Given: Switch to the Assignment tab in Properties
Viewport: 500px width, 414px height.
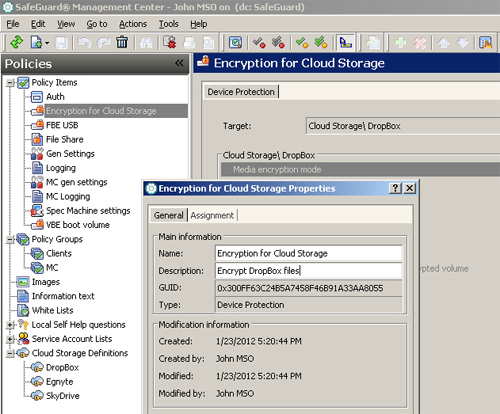Looking at the screenshot, I should [x=212, y=215].
